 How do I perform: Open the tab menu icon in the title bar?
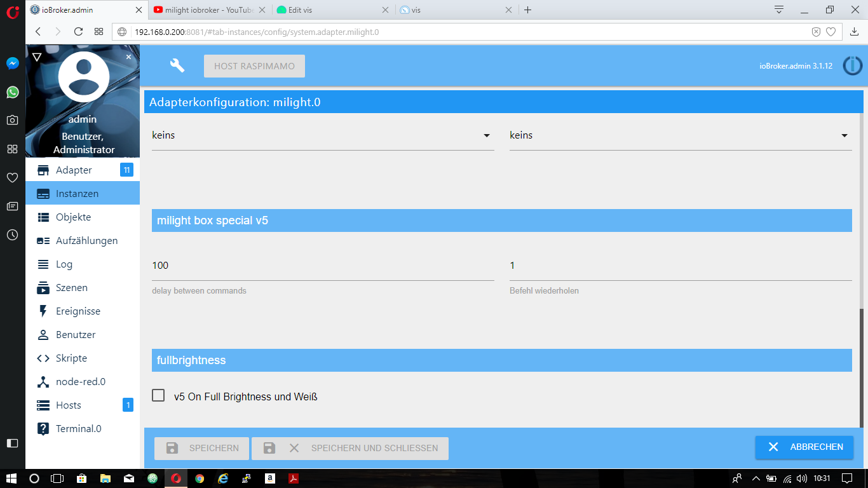pyautogui.click(x=779, y=10)
